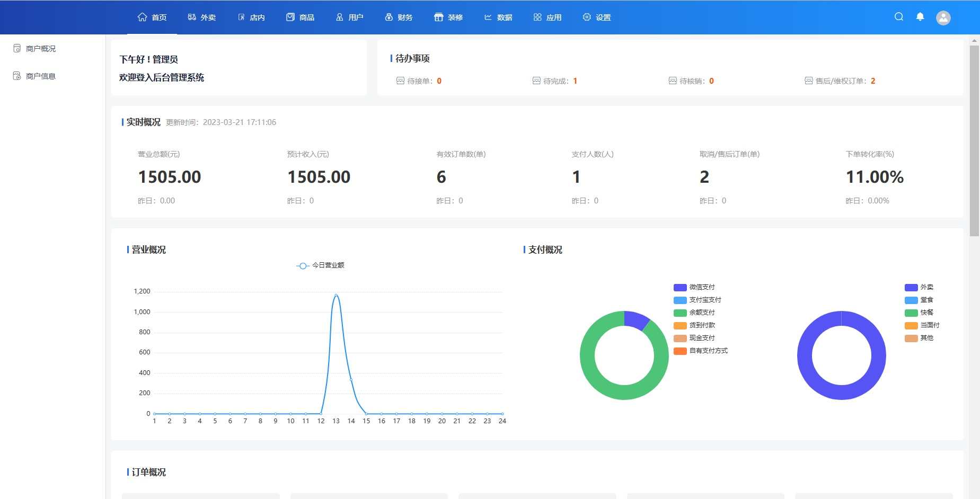980x499 pixels.
Task: Toggle 支付宝支付 legend swatch
Action: 680,300
